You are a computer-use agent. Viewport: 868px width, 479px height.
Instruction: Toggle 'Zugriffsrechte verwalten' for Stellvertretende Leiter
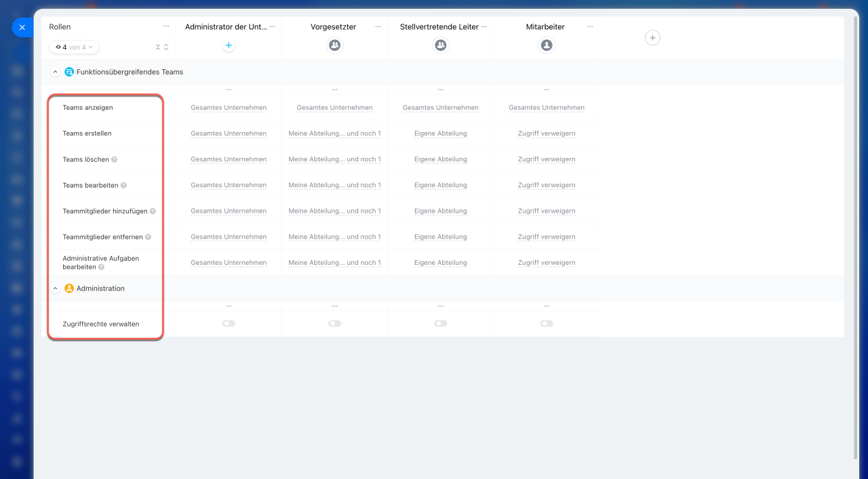441,324
